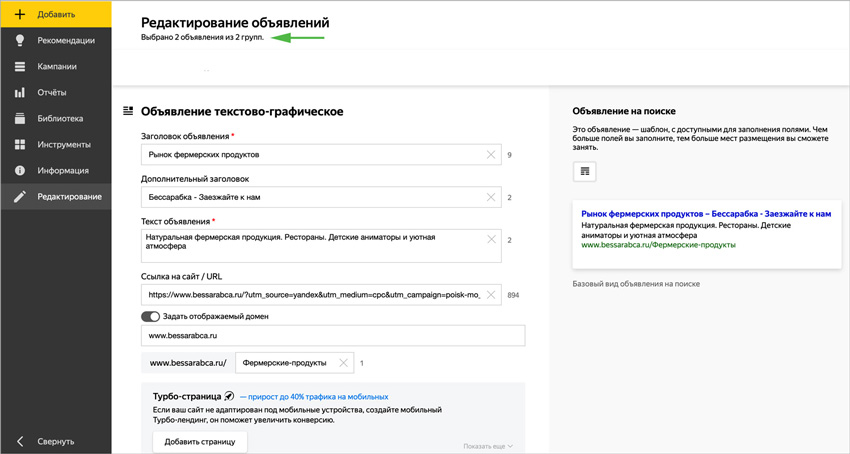Open Информация info icon
This screenshot has height=454, width=850.
point(20,170)
